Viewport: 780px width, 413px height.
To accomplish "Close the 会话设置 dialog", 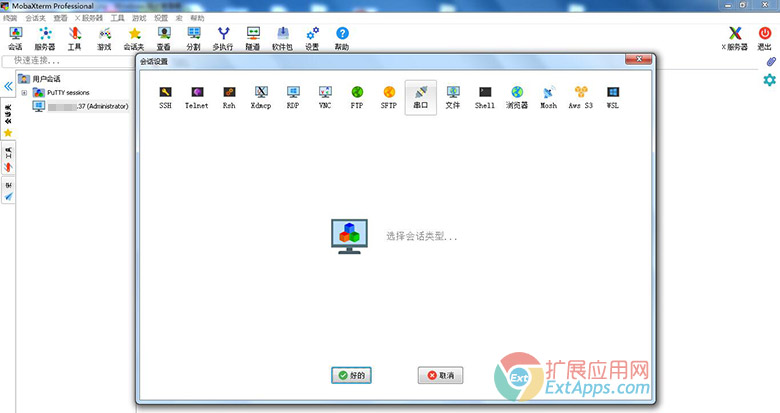I will (x=639, y=59).
